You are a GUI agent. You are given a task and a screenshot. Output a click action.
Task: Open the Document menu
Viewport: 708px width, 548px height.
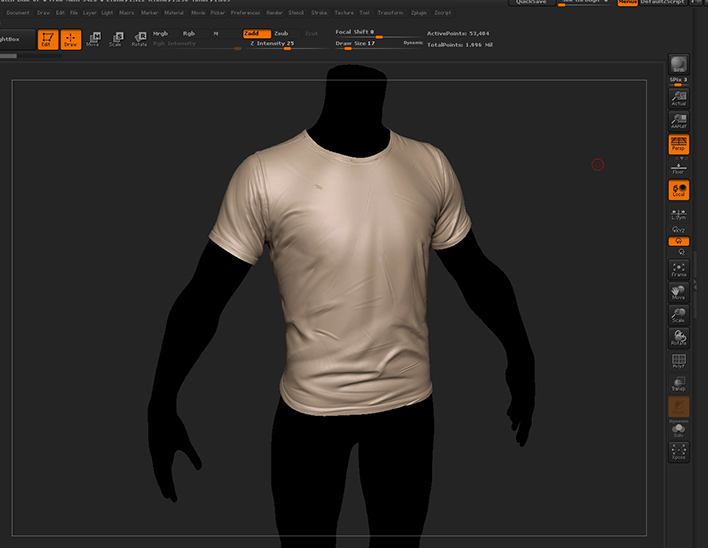click(18, 13)
